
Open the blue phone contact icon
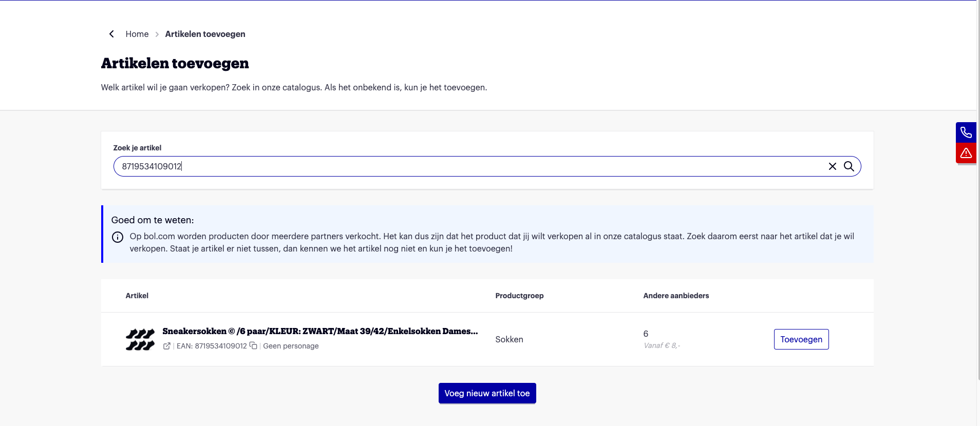tap(966, 132)
